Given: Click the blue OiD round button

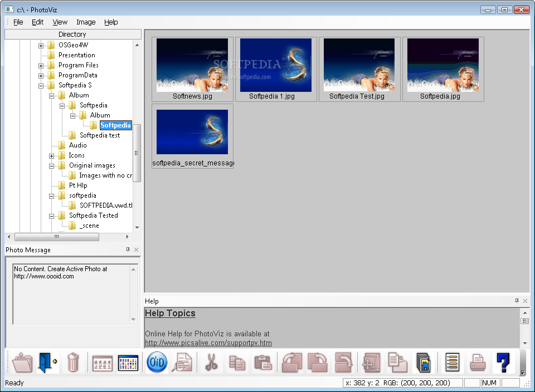Looking at the screenshot, I should point(157,362).
